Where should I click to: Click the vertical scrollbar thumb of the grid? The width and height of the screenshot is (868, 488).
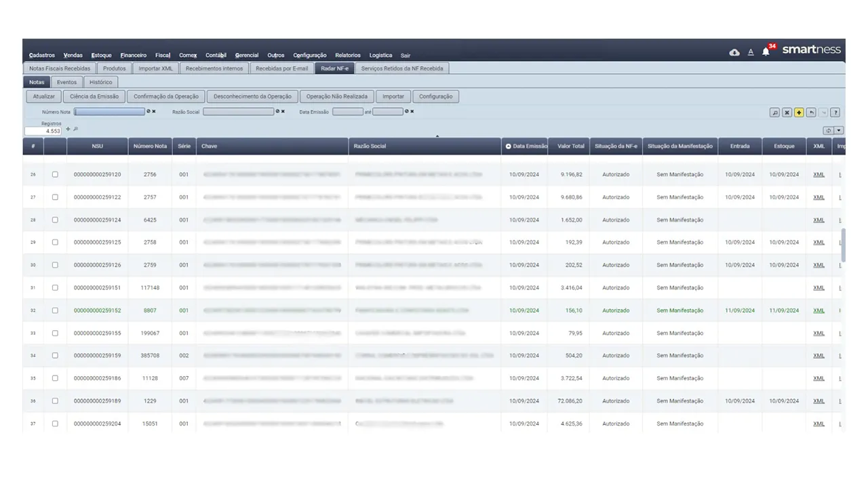844,245
